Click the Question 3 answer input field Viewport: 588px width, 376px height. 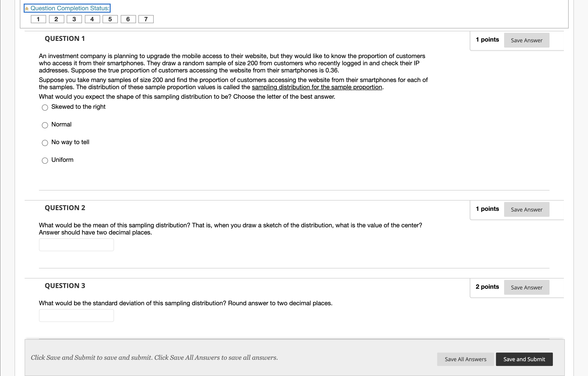coord(76,315)
